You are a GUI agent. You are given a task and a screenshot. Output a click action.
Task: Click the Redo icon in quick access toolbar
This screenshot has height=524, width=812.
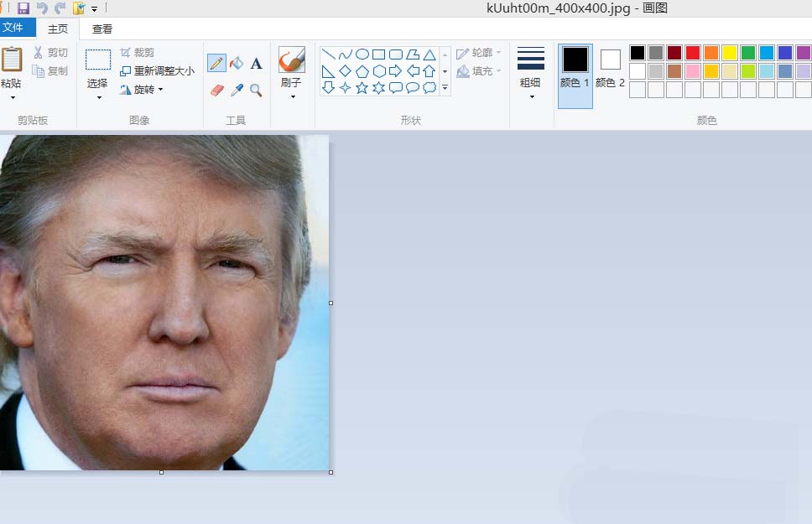click(x=60, y=8)
